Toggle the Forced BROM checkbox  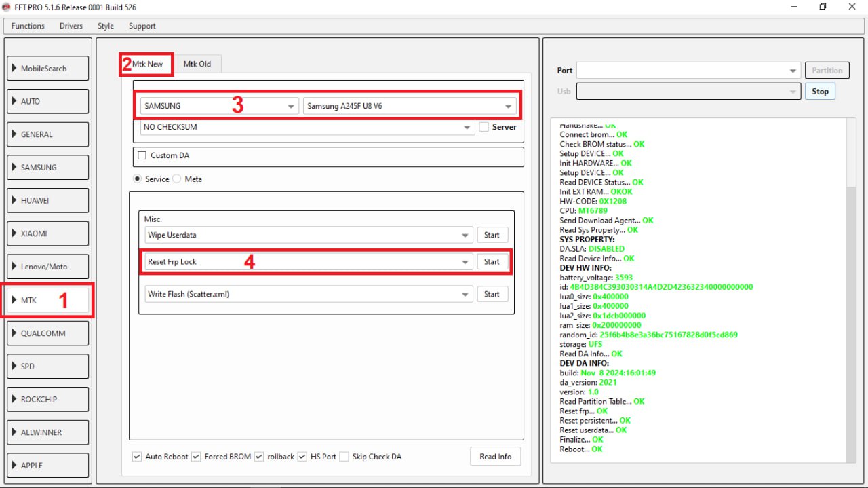pyautogui.click(x=196, y=457)
